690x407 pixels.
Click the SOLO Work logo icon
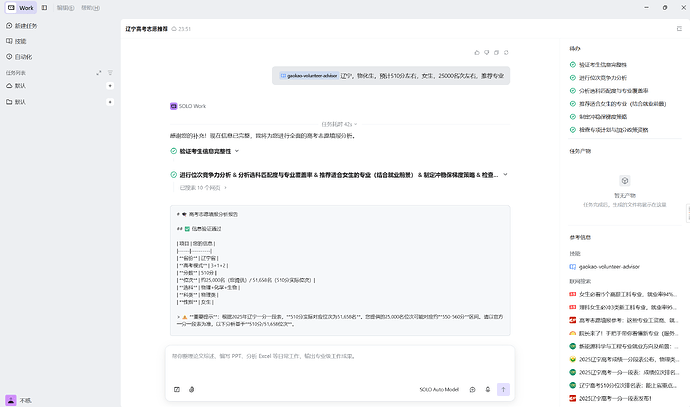click(x=173, y=106)
